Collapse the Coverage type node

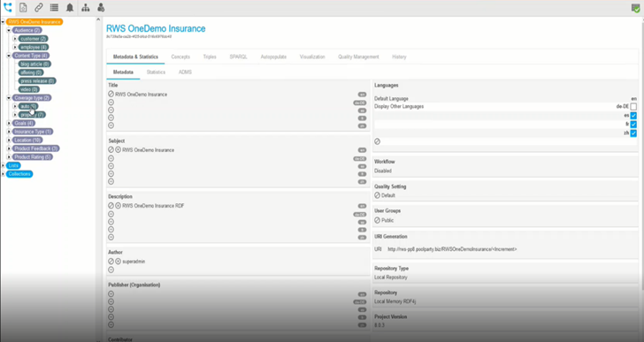click(x=9, y=97)
